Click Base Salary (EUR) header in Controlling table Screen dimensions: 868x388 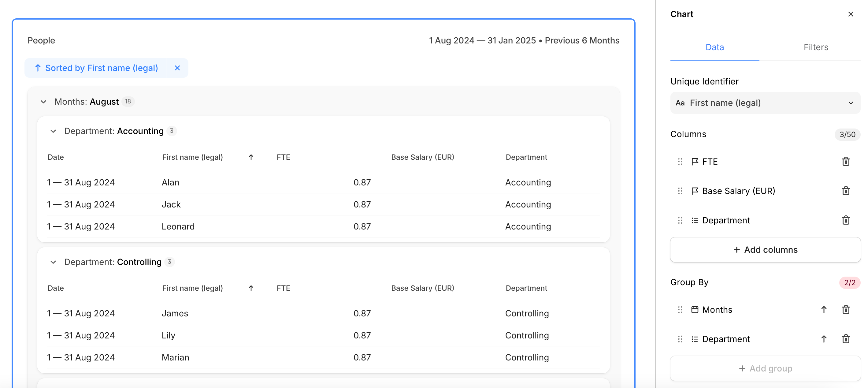click(423, 288)
